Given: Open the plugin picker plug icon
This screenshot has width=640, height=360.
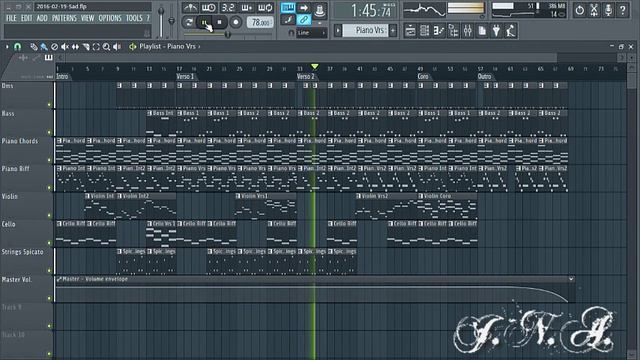Looking at the screenshot, I should pos(496,31).
